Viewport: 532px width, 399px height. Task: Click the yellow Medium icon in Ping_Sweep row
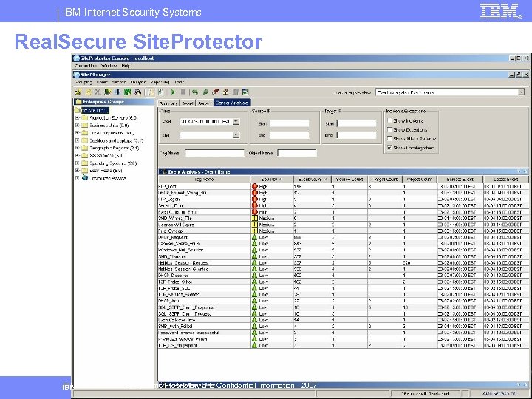pos(254,231)
